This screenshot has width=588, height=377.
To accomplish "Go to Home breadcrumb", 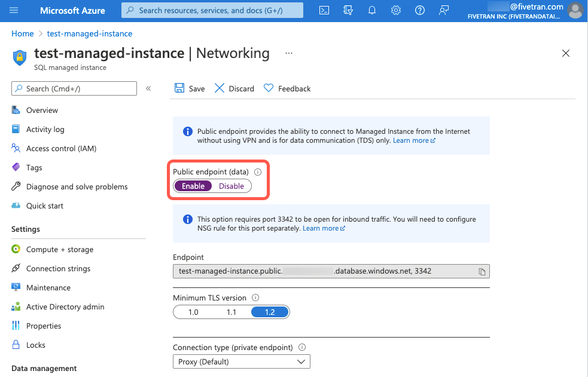I will 23,33.
